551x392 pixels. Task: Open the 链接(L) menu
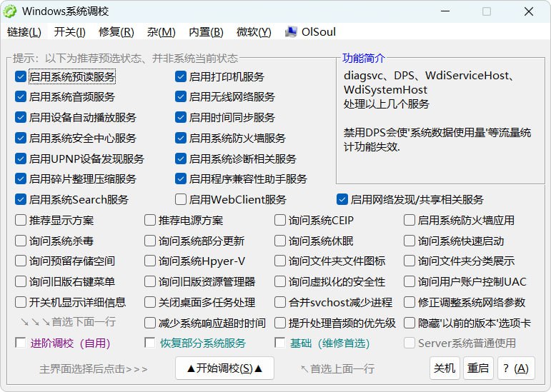[x=24, y=32]
